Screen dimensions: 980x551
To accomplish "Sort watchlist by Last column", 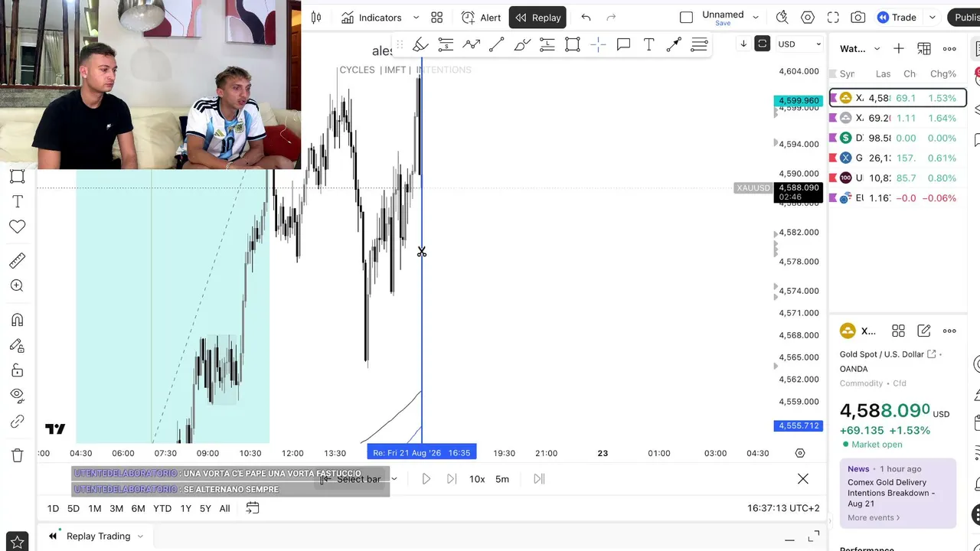I will pyautogui.click(x=884, y=73).
